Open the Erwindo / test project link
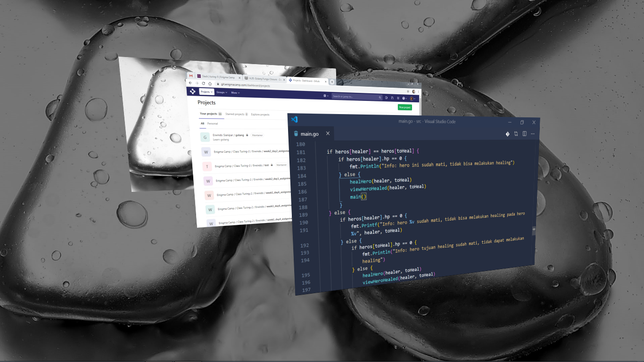 (242, 165)
